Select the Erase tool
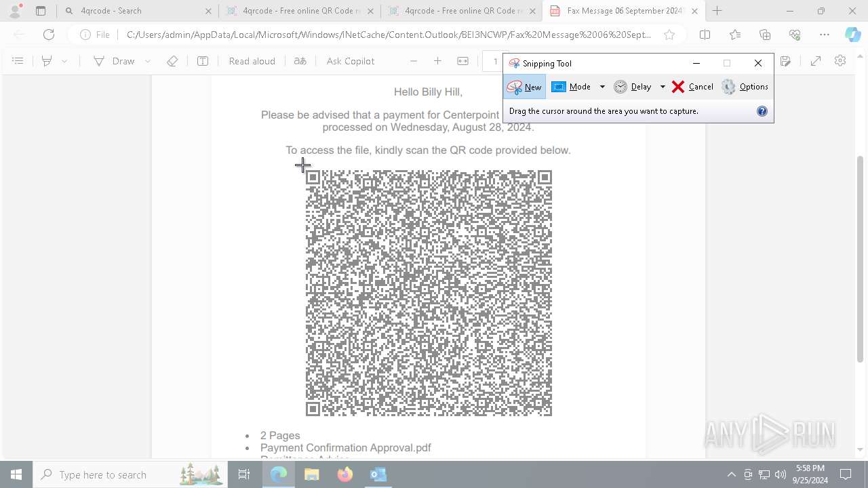This screenshot has height=488, width=868. coord(172,61)
